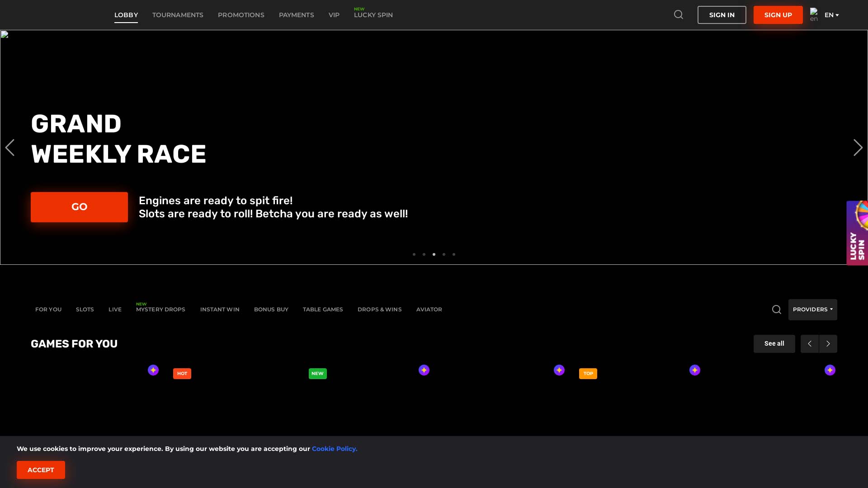This screenshot has width=868, height=488.
Task: Click the left arrow beside See all
Action: tap(809, 343)
